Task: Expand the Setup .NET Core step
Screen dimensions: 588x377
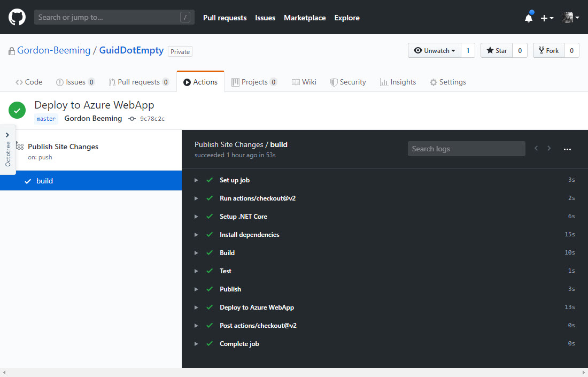Action: pos(196,217)
